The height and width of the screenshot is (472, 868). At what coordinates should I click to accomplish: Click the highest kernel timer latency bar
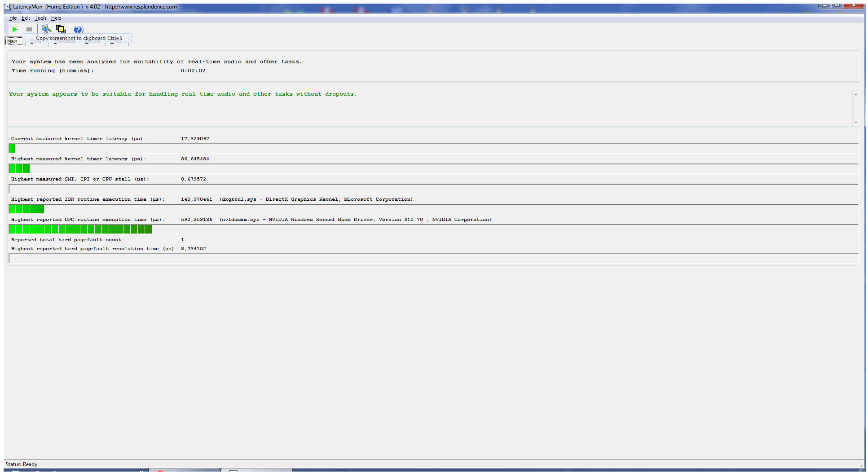[433, 168]
